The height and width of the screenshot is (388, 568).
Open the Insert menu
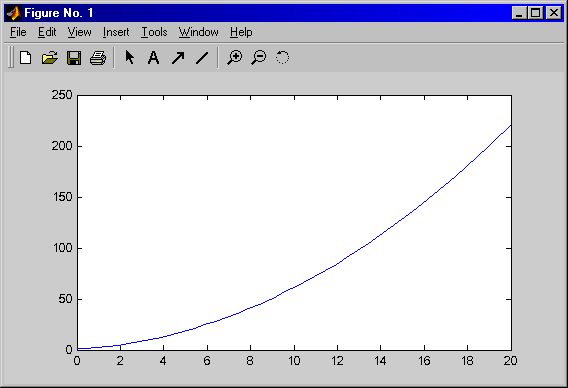116,32
